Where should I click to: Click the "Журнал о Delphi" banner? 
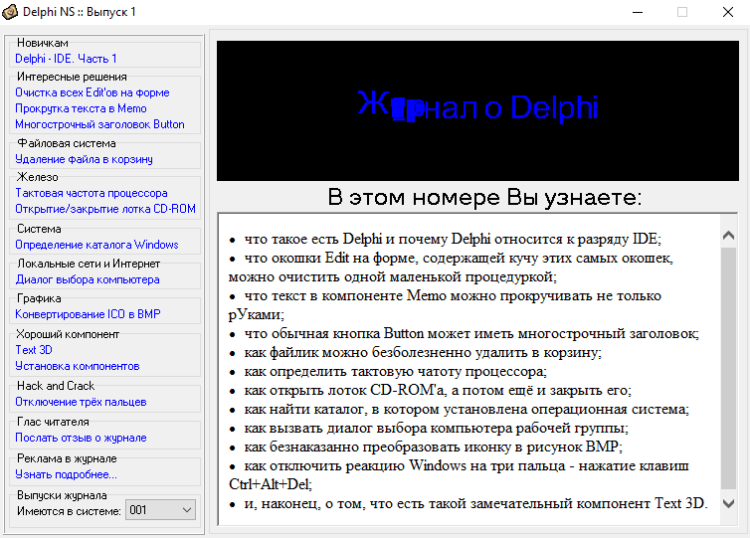[x=478, y=110]
